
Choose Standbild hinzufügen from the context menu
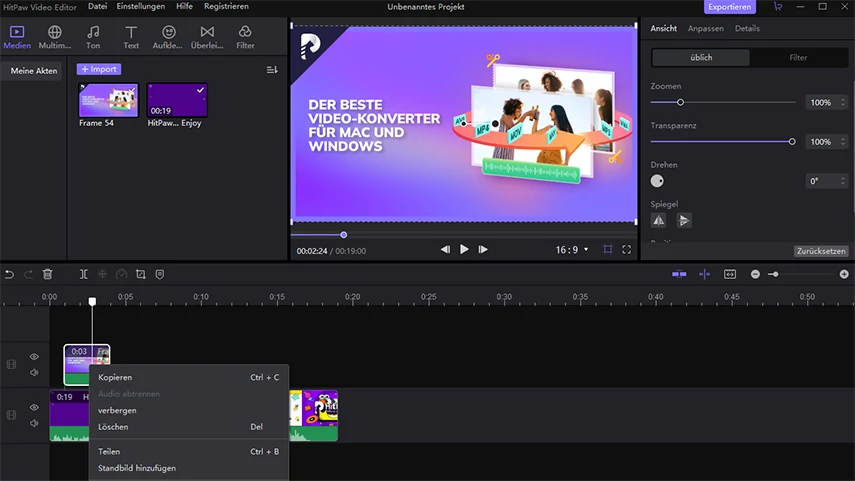189,468
